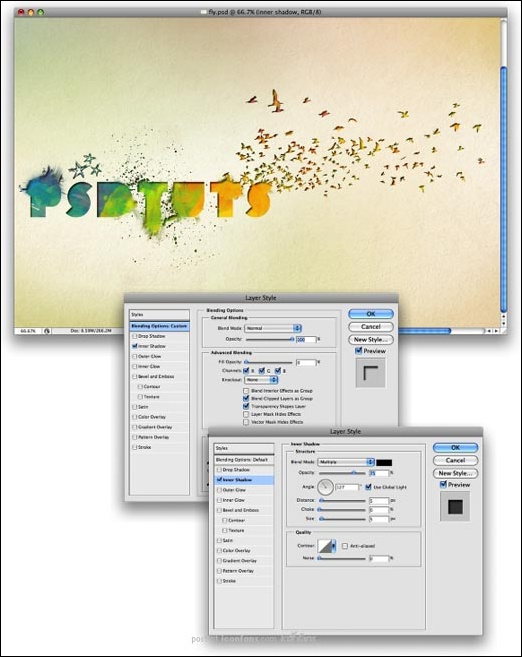Click OK in the back Blending Options dialog
Image resolution: width=522 pixels, height=657 pixels.
pyautogui.click(x=371, y=314)
